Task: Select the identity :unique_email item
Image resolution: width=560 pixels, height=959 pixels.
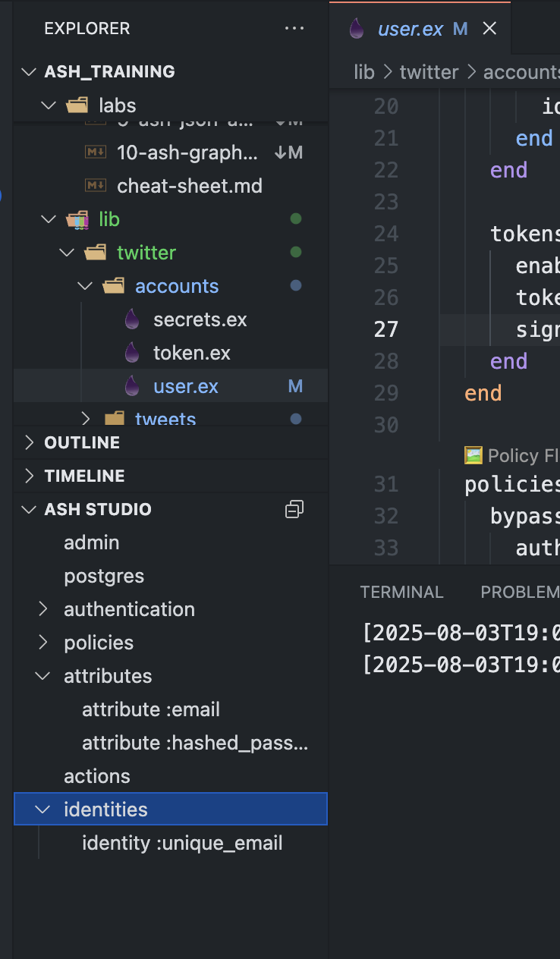Action: coord(182,843)
